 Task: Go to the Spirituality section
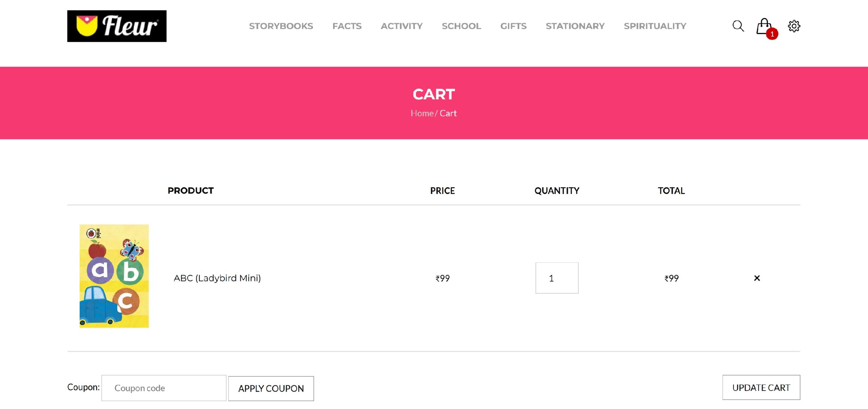point(655,26)
